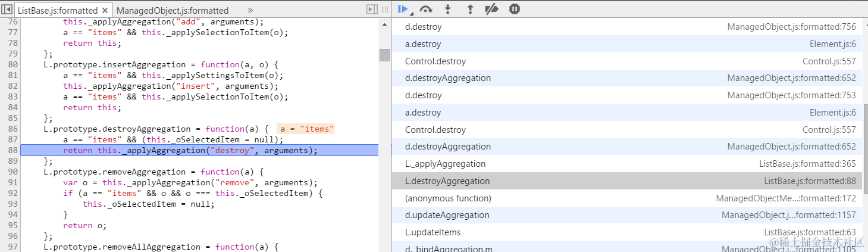Set breakpoint on line number 88
The height and width of the screenshot is (252, 868).
[14, 151]
